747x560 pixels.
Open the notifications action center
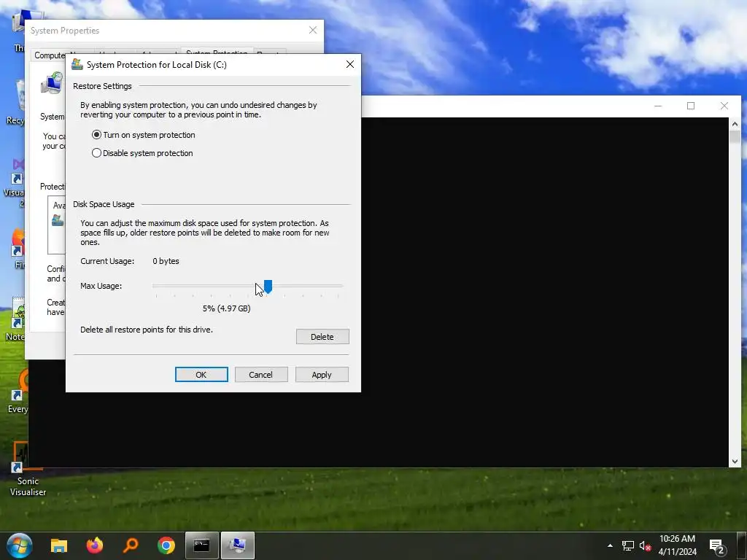tap(717, 546)
